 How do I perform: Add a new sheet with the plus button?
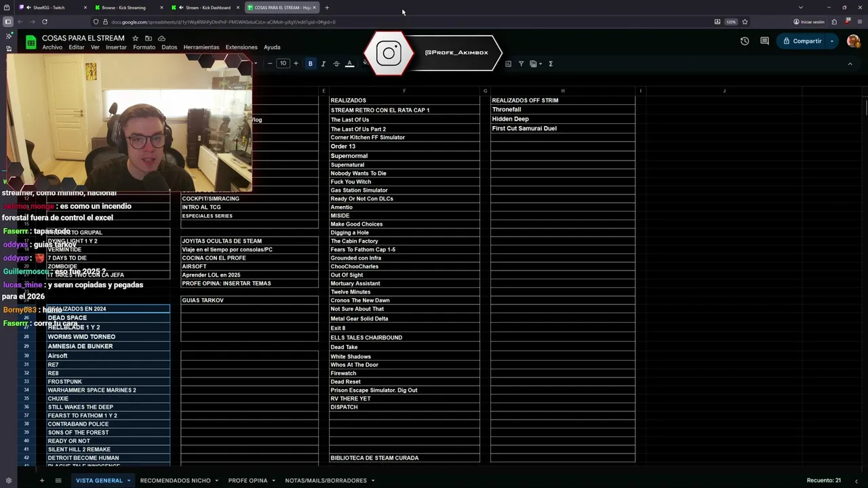(41, 481)
